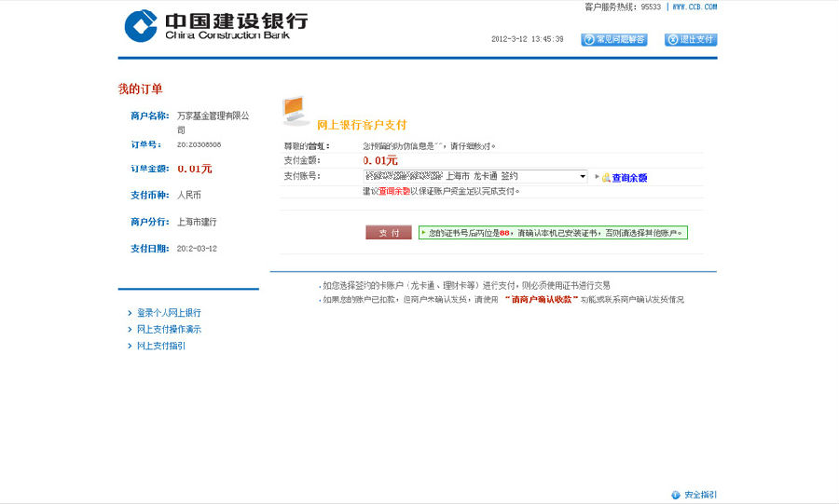Open the 查询余额 balance inquiry link
The width and height of the screenshot is (839, 504).
[x=629, y=178]
